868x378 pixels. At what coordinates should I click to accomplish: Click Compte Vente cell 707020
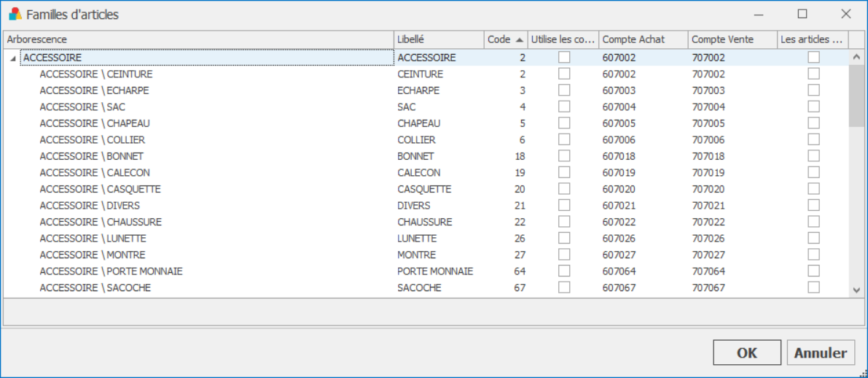point(708,189)
